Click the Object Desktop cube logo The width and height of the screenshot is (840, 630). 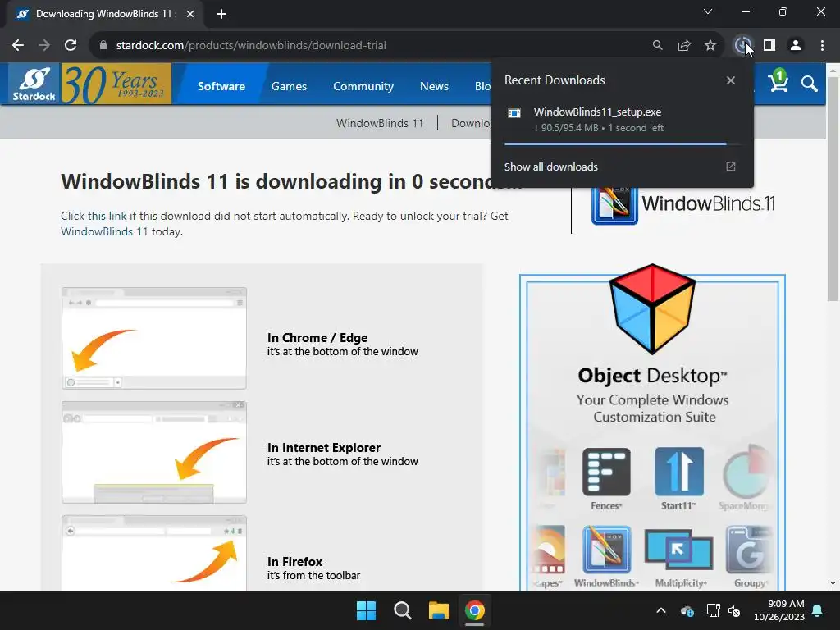[x=652, y=308]
